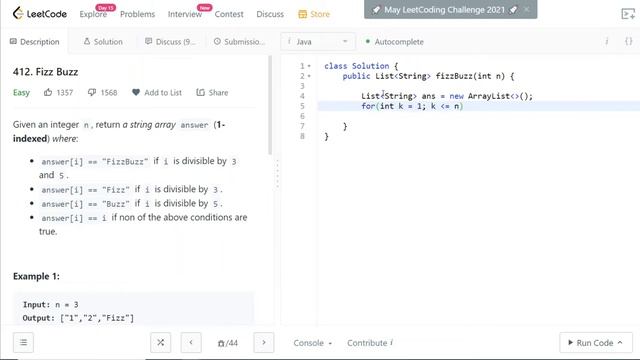The height and width of the screenshot is (360, 640).
Task: Toggle the Autocomplete indicator
Action: click(x=394, y=42)
